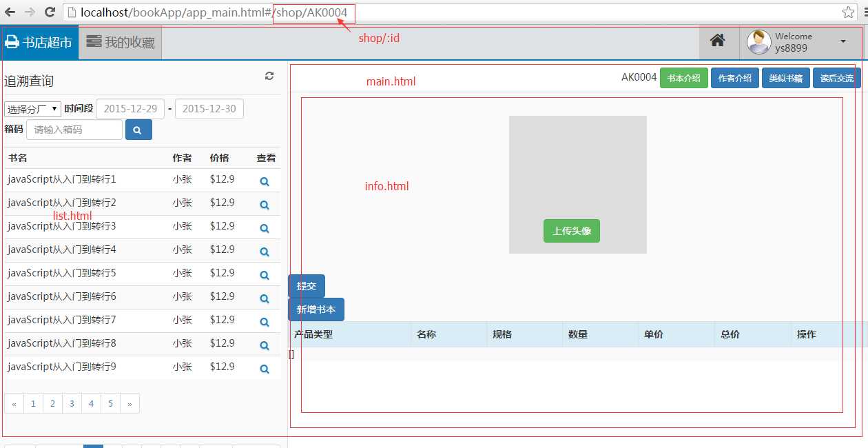
Task: Click the AK0004 label in main panel
Action: pyautogui.click(x=639, y=77)
